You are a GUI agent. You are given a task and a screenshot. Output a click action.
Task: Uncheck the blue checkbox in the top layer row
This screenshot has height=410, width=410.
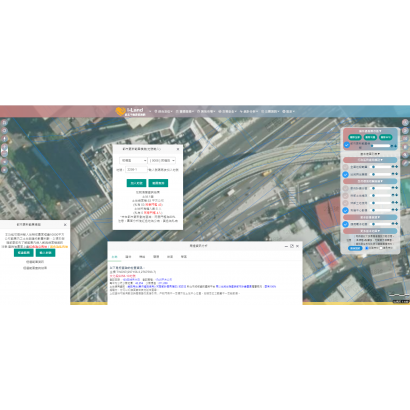pyautogui.click(x=347, y=145)
